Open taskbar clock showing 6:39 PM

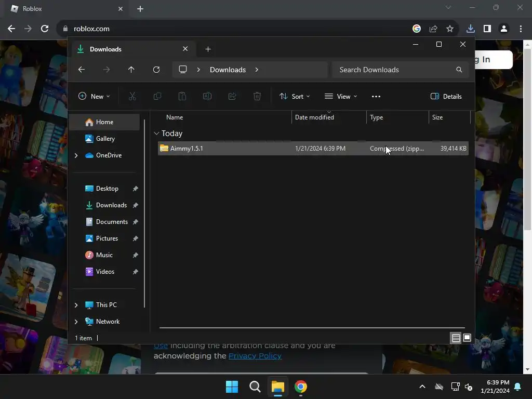click(495, 387)
